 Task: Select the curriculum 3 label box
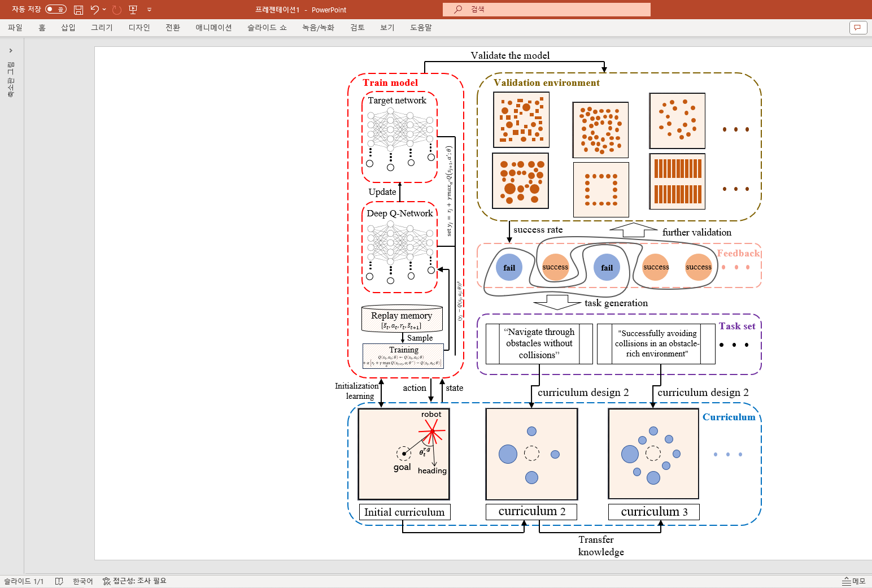(654, 512)
